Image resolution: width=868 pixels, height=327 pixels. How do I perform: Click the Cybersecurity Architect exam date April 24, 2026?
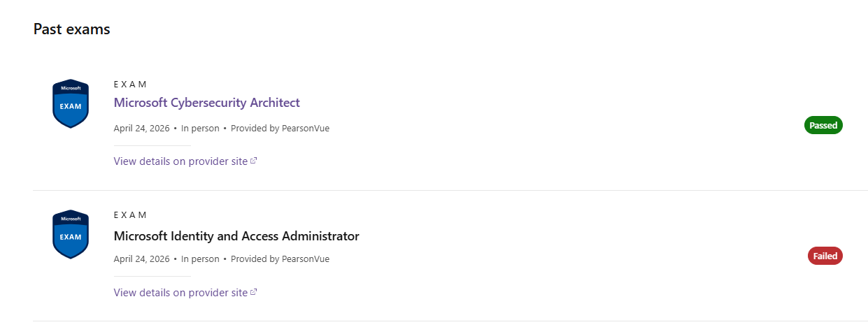pos(141,128)
